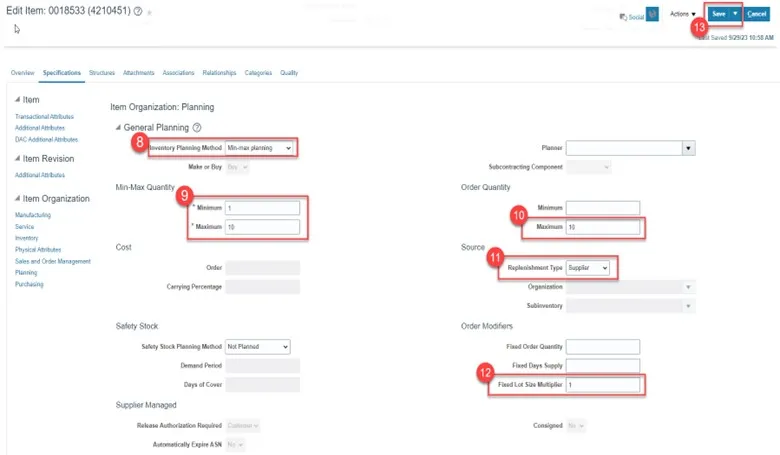Open the Inventory link

pos(26,238)
